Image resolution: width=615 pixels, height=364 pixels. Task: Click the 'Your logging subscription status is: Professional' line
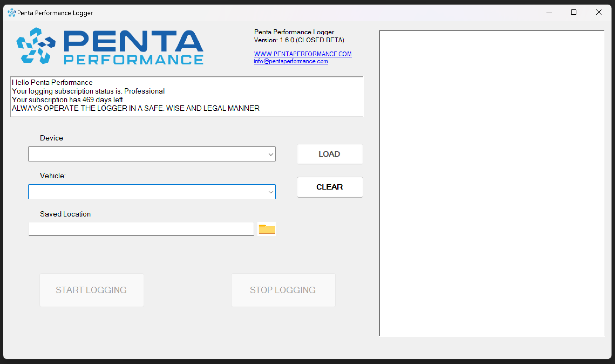click(x=88, y=91)
